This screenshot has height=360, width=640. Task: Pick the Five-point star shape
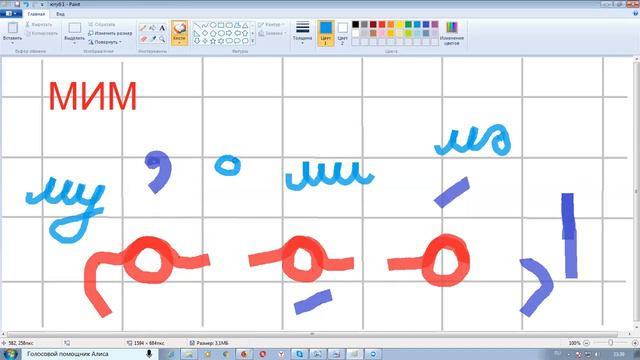(213, 41)
